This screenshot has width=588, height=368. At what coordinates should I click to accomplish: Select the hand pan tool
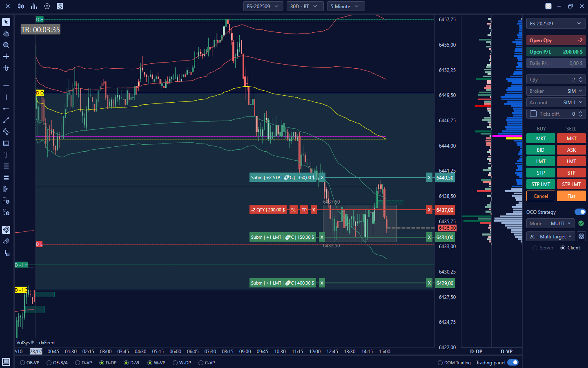pos(6,34)
